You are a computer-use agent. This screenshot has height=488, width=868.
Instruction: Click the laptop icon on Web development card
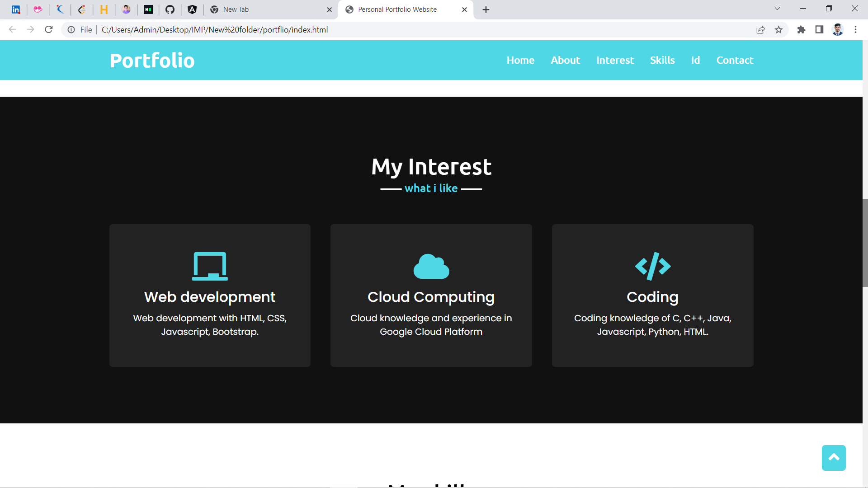210,266
